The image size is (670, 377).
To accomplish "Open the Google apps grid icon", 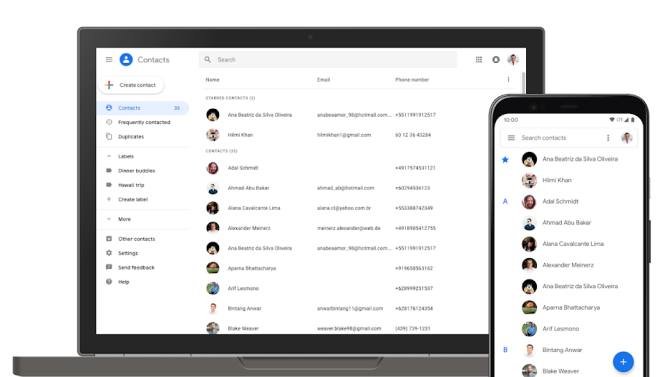I will pyautogui.click(x=479, y=59).
